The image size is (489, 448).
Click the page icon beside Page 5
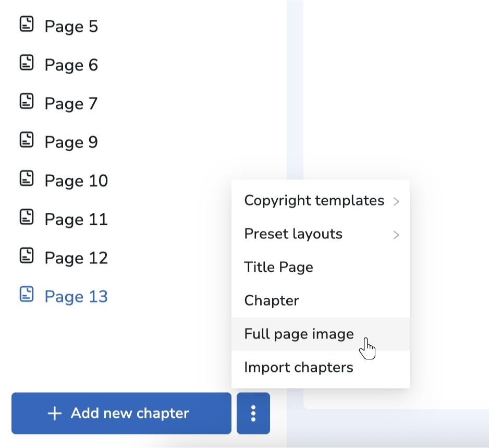(x=27, y=25)
